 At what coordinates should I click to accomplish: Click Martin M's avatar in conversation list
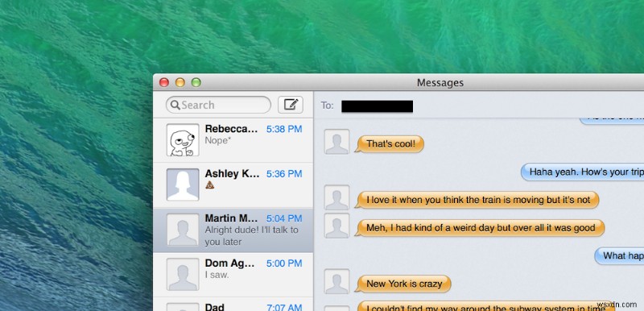click(183, 230)
